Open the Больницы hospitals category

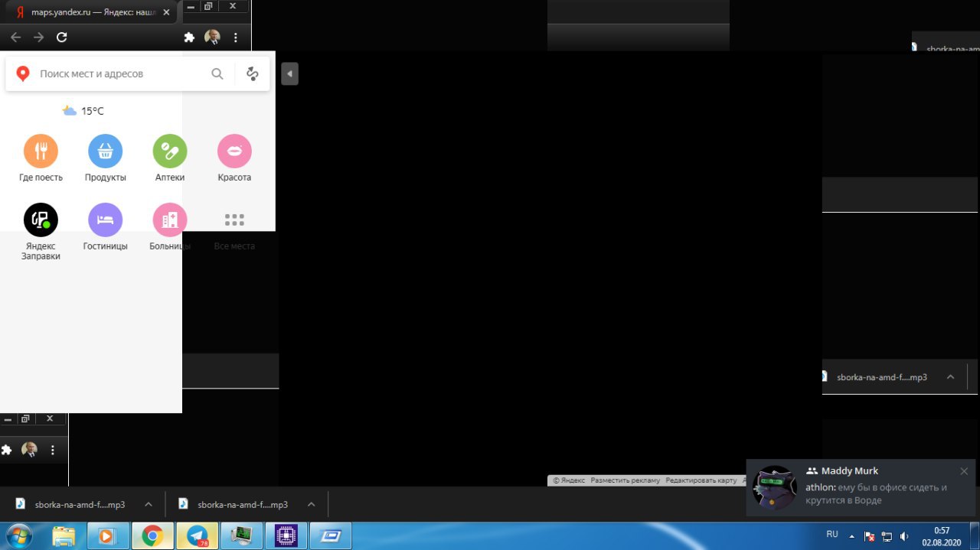tap(170, 226)
